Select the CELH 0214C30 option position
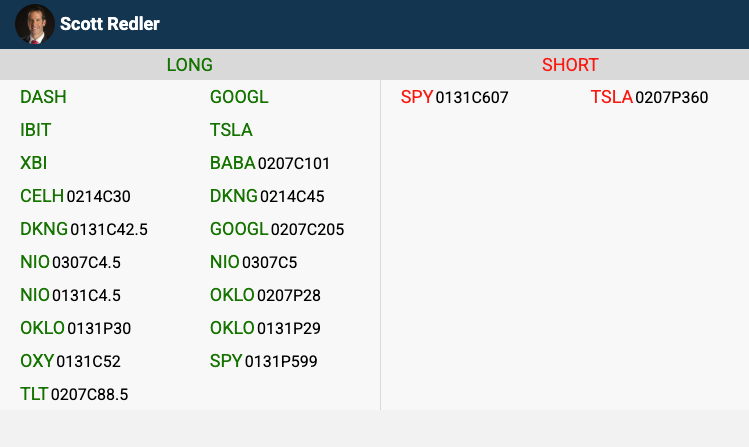 [75, 196]
